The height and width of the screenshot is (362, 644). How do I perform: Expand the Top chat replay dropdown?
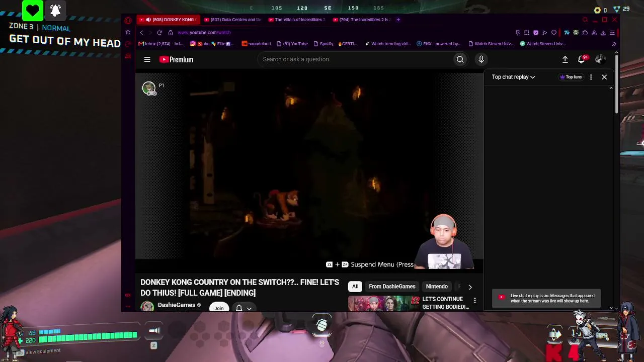513,77
